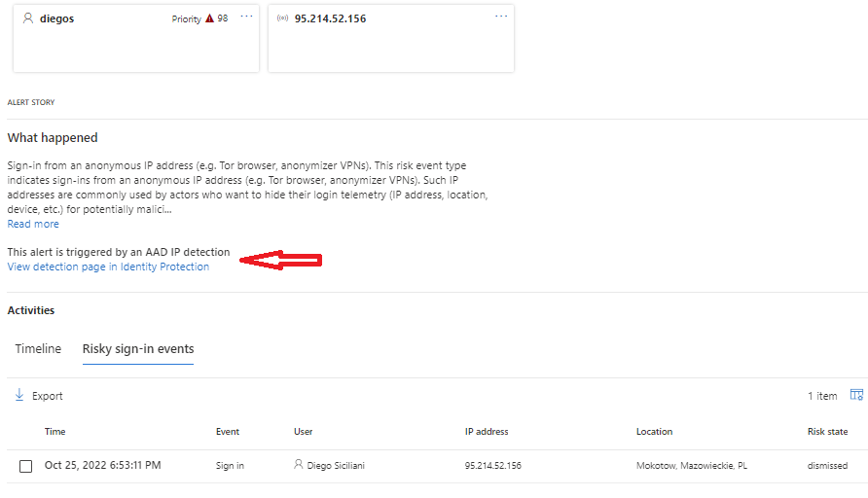
Task: Click the user icon next to diegos
Action: 27,18
